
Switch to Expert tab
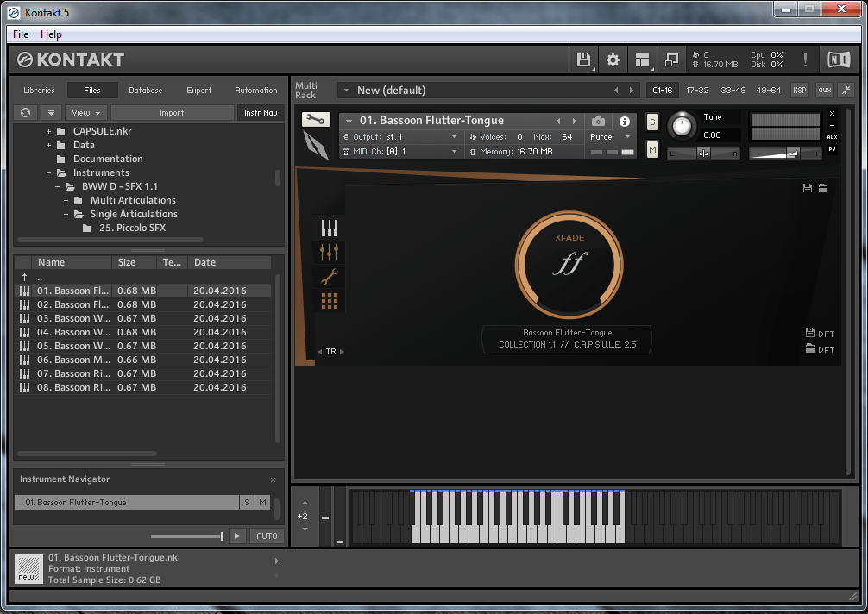point(198,91)
